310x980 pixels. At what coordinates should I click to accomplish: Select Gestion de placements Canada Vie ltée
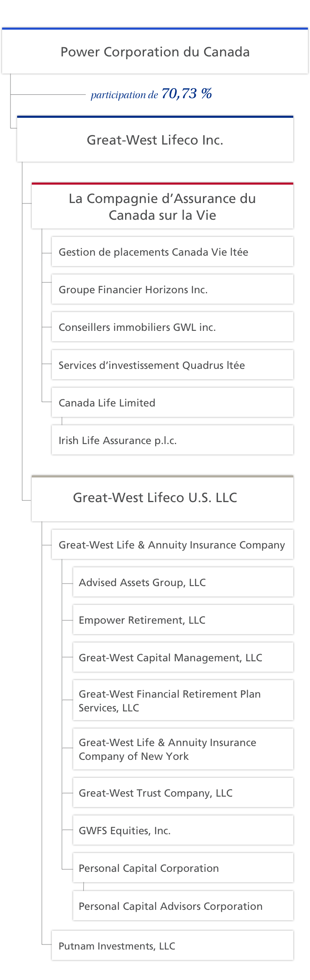172,252
